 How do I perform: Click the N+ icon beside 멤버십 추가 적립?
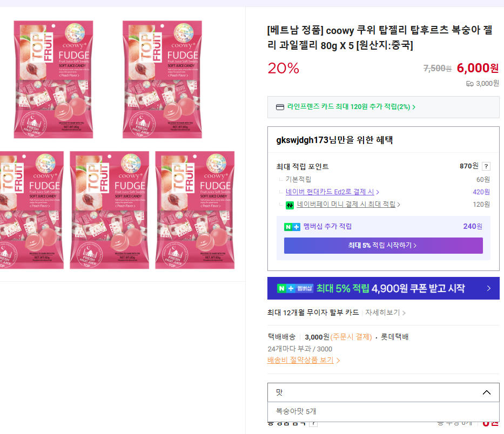pos(292,227)
